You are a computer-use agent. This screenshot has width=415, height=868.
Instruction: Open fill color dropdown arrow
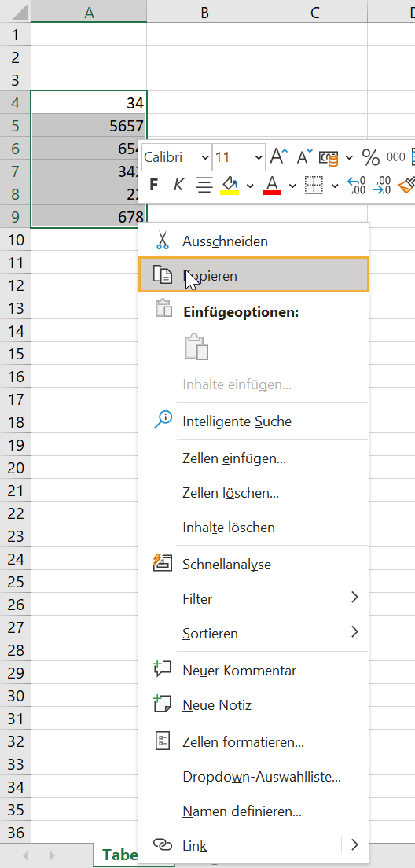coord(250,186)
